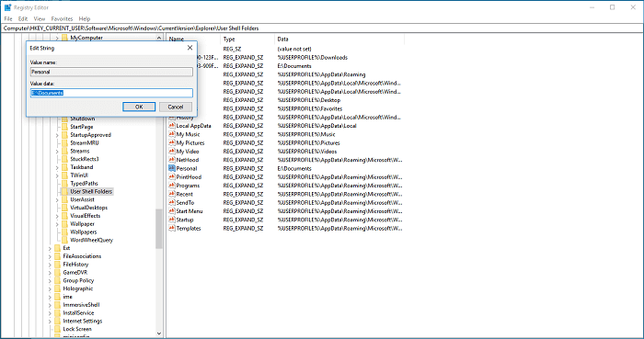Select the Recent value icon
Viewport: 644px width, 339px height.
pos(172,194)
